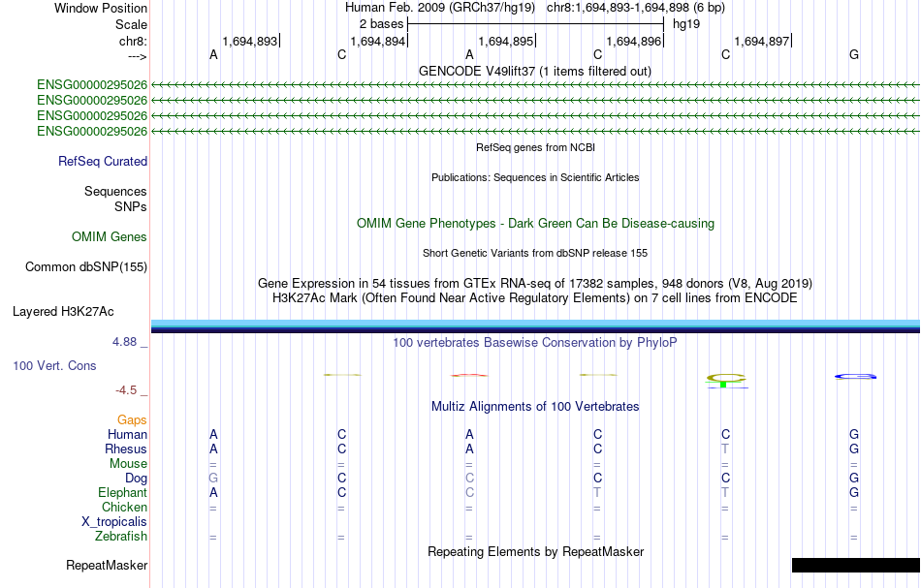Open the GTEx Gene Expression in 54 tissues title
921x588 pixels.
tap(535, 284)
